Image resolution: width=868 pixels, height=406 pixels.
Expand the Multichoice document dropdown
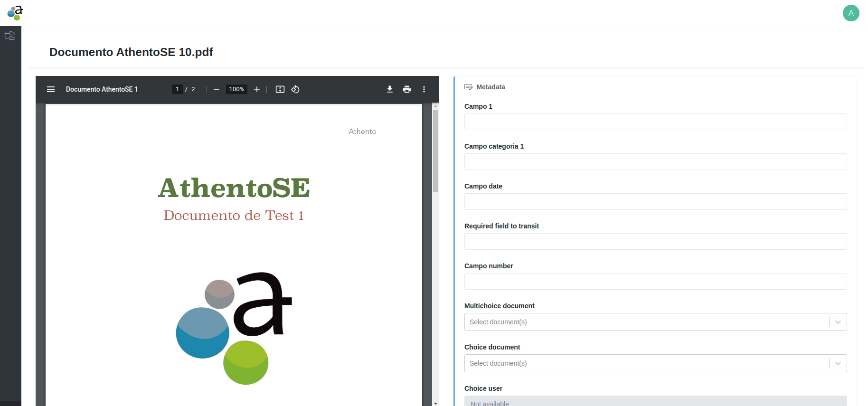click(x=838, y=322)
